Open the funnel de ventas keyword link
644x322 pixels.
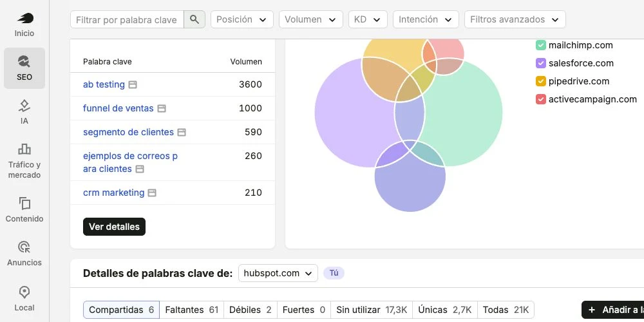(x=118, y=108)
